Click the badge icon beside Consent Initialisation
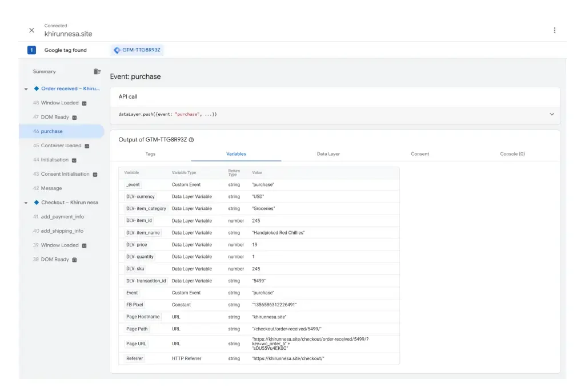Viewport: 585px width, 392px height. pyautogui.click(x=95, y=175)
